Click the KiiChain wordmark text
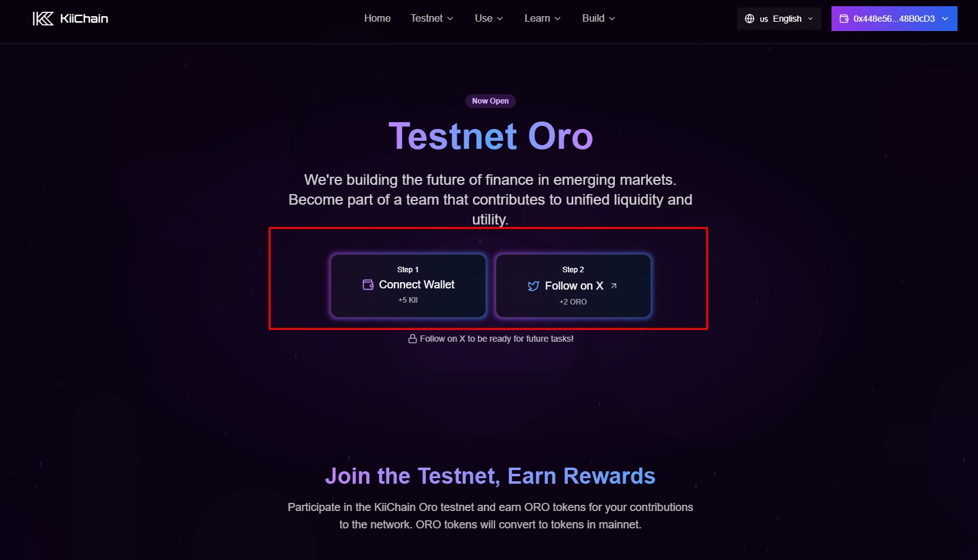The image size is (978, 560). (84, 19)
